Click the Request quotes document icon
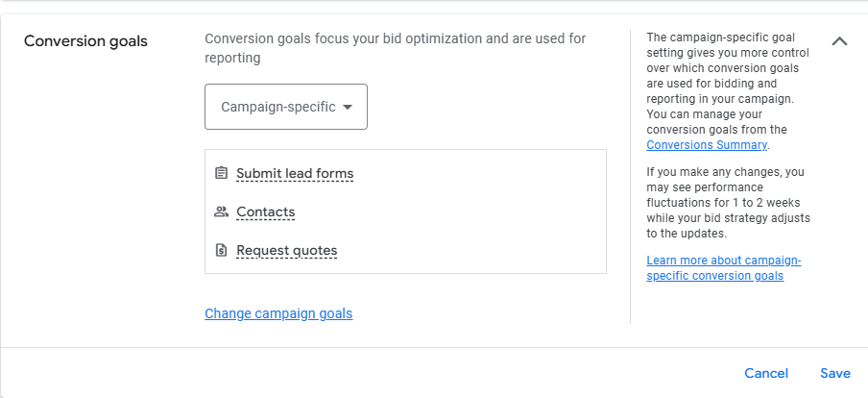Image resolution: width=868 pixels, height=398 pixels. point(221,250)
